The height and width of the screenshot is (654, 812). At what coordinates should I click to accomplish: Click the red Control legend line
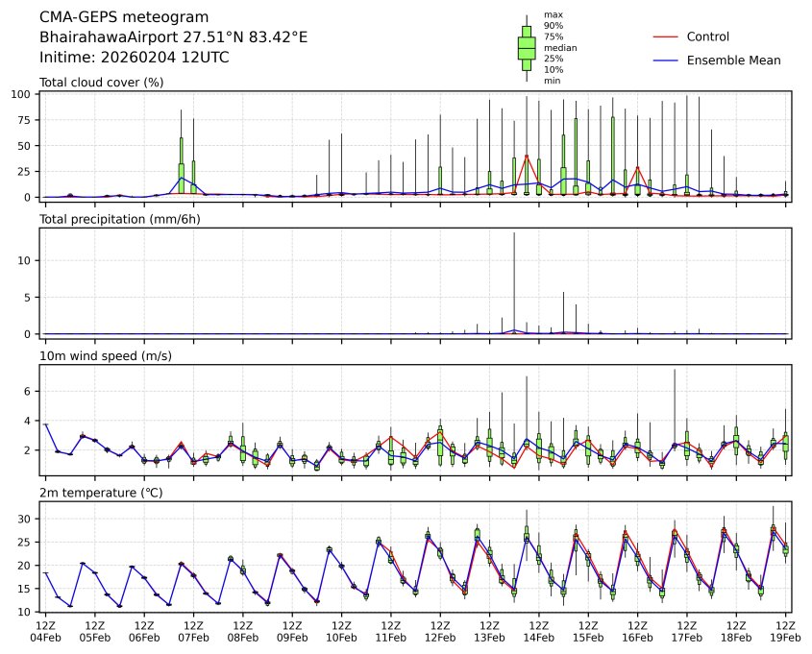tap(666, 36)
